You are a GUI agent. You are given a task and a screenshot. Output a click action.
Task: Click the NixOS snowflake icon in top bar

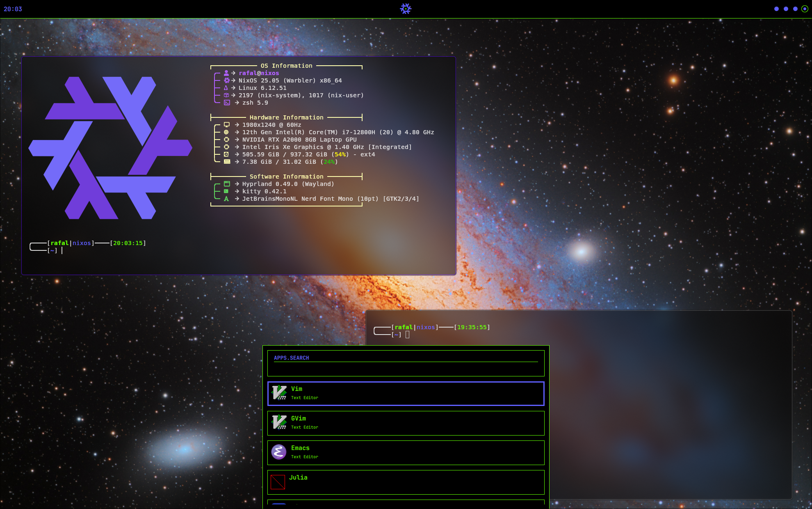(406, 9)
